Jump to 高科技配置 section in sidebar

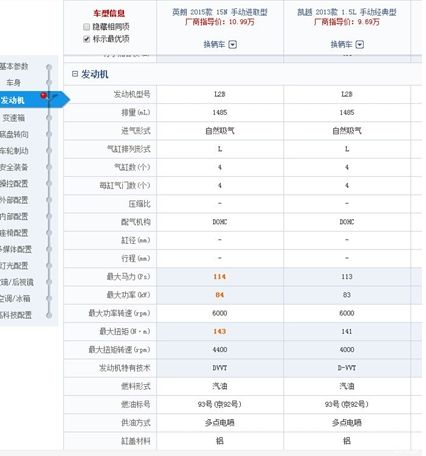tap(15, 315)
